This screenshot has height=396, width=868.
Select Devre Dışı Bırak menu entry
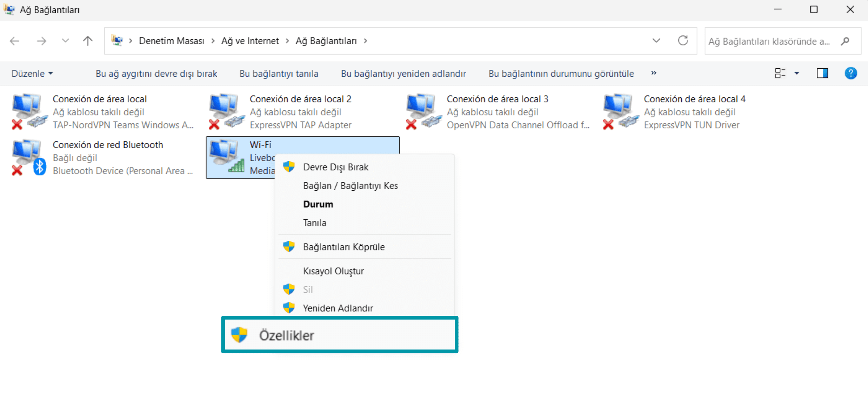[335, 167]
